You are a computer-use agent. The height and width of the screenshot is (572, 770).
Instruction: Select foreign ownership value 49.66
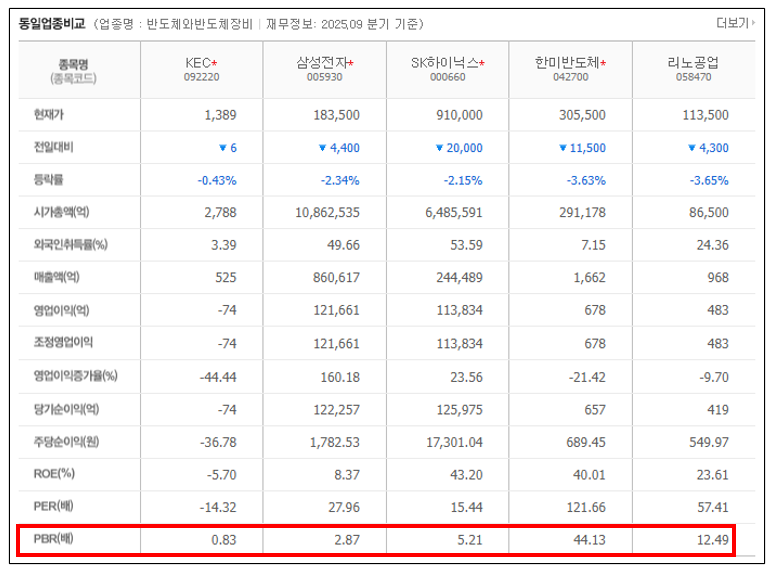click(343, 245)
